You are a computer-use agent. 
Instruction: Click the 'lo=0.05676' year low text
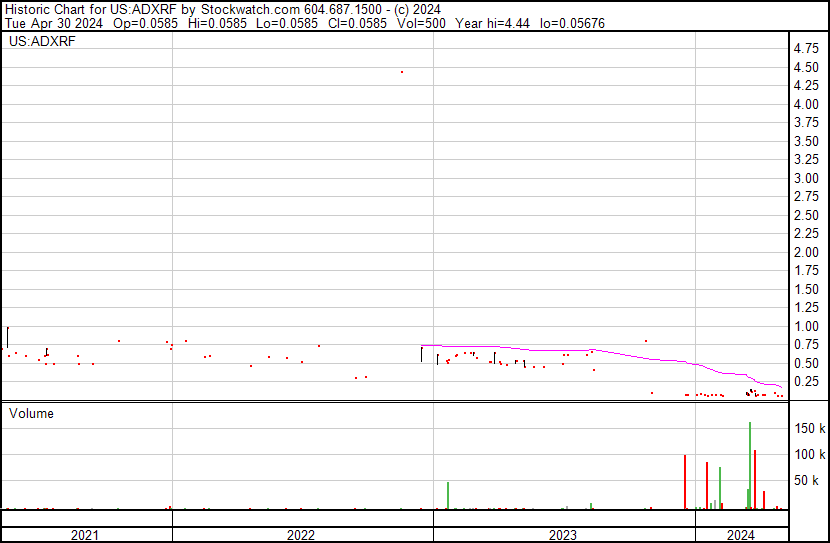(x=572, y=23)
